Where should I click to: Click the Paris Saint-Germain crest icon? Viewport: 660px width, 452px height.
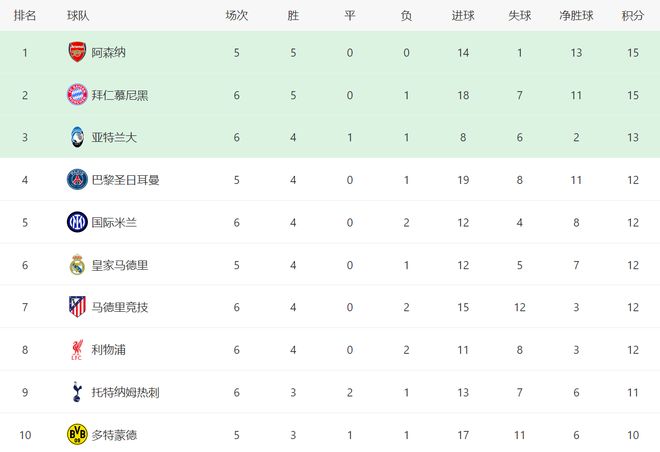tap(77, 180)
